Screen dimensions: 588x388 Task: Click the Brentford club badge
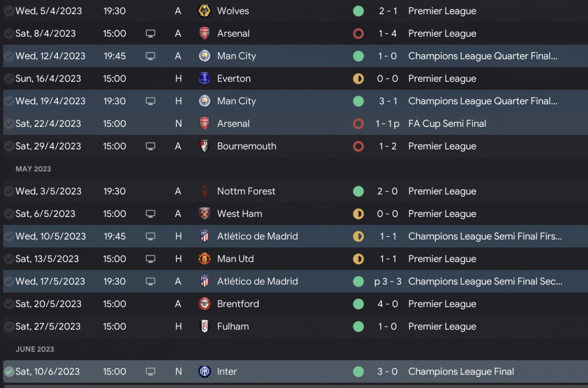(x=204, y=304)
